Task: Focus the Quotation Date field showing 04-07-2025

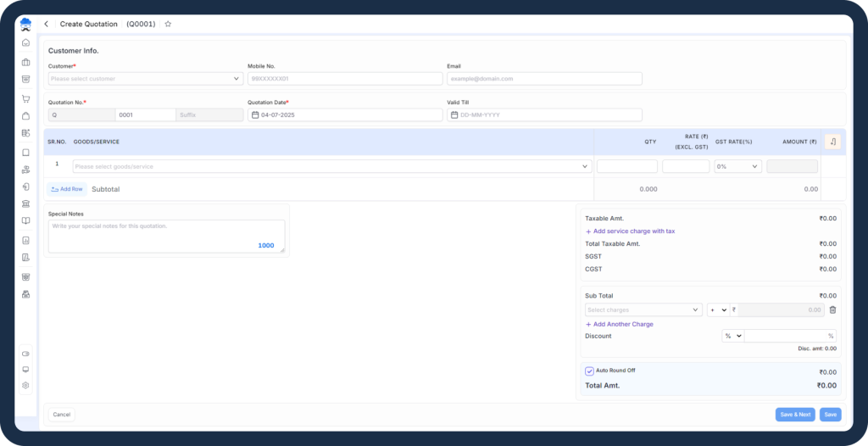Action: tap(345, 114)
